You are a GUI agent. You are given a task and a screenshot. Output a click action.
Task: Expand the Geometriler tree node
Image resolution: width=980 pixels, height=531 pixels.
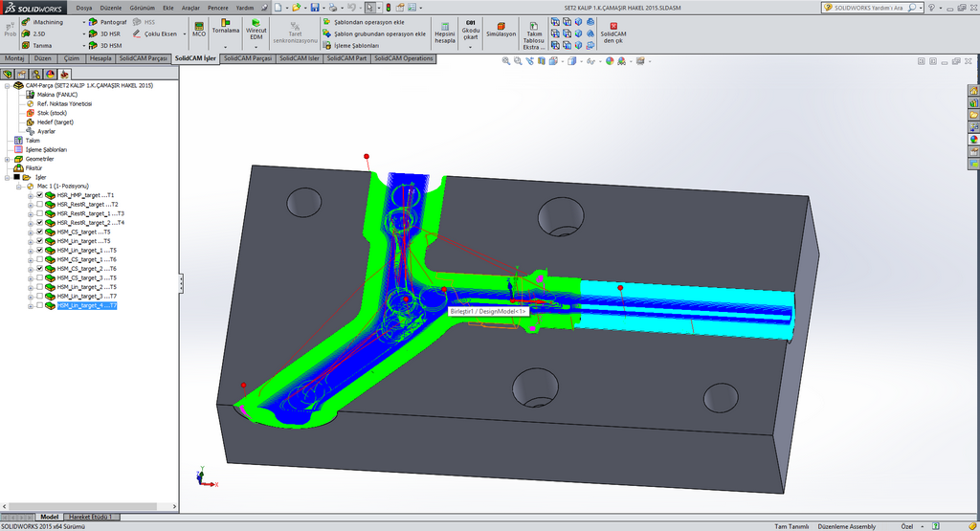pyautogui.click(x=7, y=159)
